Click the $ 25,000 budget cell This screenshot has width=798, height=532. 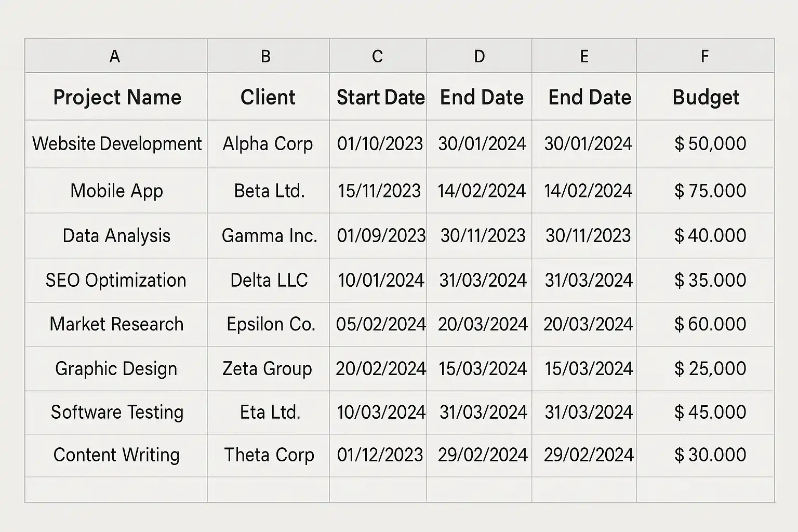click(x=705, y=368)
